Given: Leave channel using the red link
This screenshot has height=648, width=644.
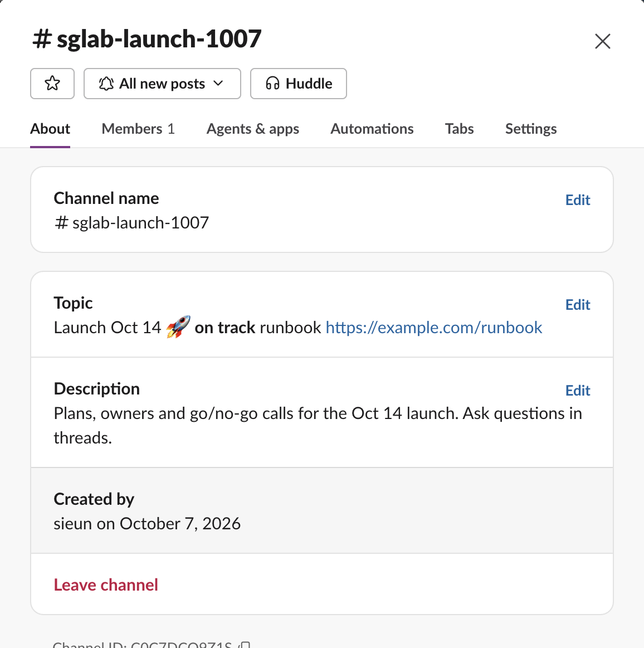Looking at the screenshot, I should tap(106, 585).
